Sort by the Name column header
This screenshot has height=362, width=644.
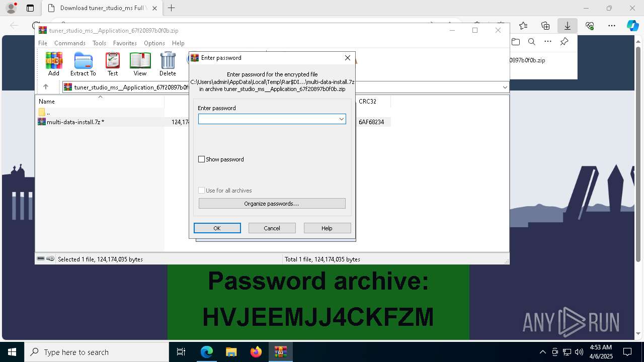47,102
